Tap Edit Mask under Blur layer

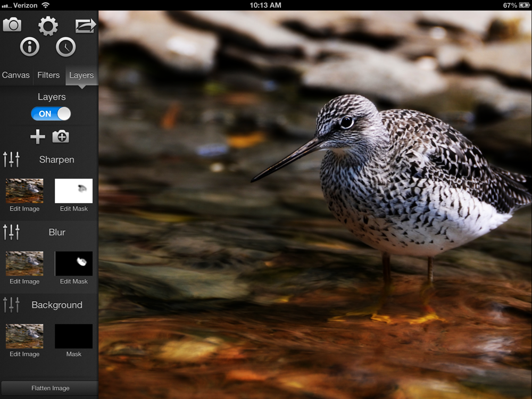click(x=73, y=281)
